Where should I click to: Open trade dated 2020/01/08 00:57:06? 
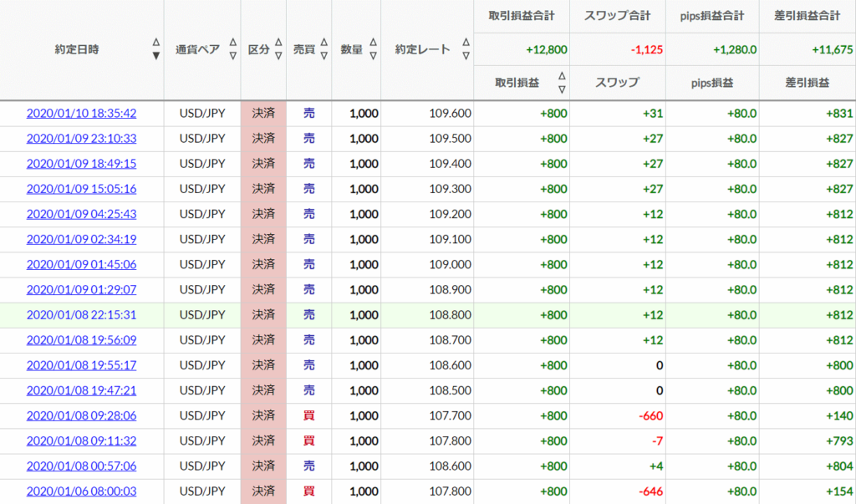[x=81, y=466]
